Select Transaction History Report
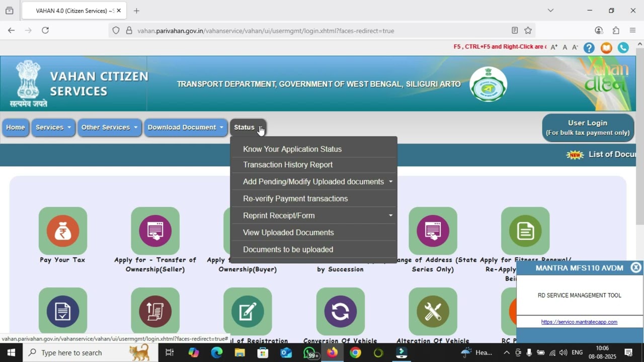The width and height of the screenshot is (644, 362). pos(288,164)
